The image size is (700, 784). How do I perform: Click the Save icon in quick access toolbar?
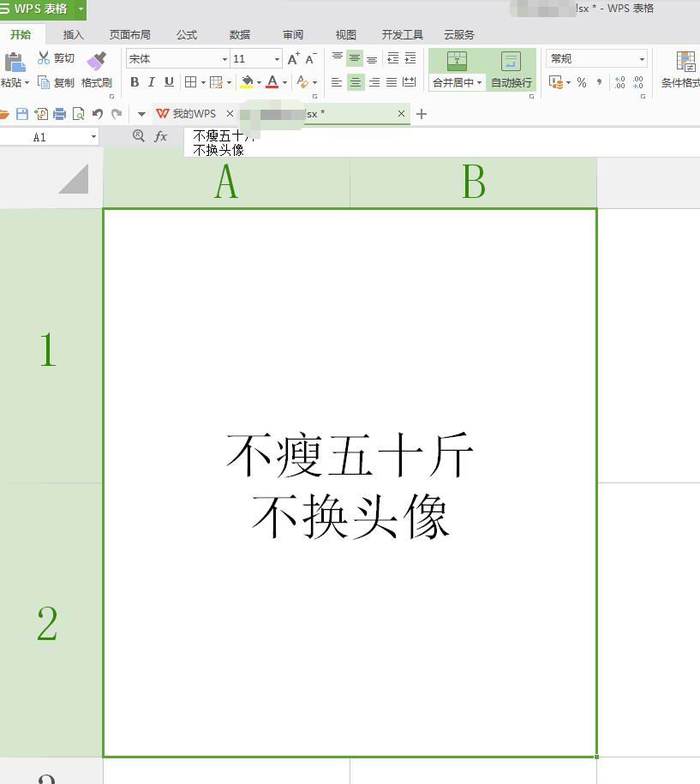[x=22, y=114]
